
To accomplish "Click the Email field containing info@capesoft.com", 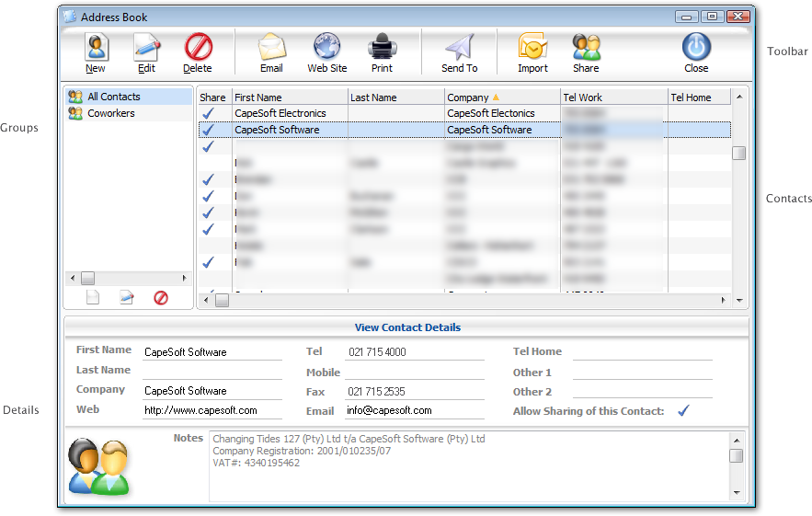I will (414, 411).
